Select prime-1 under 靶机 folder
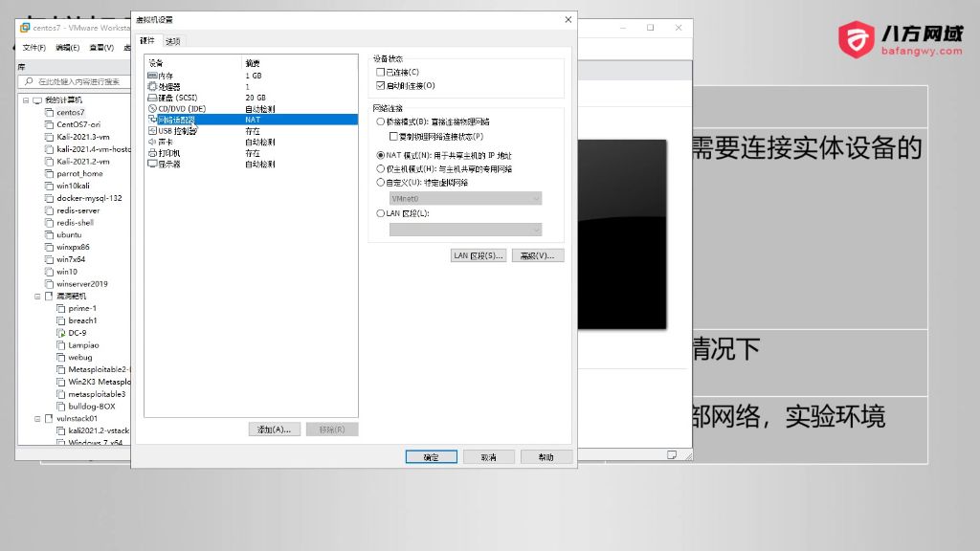This screenshot has width=980, height=551. [82, 308]
